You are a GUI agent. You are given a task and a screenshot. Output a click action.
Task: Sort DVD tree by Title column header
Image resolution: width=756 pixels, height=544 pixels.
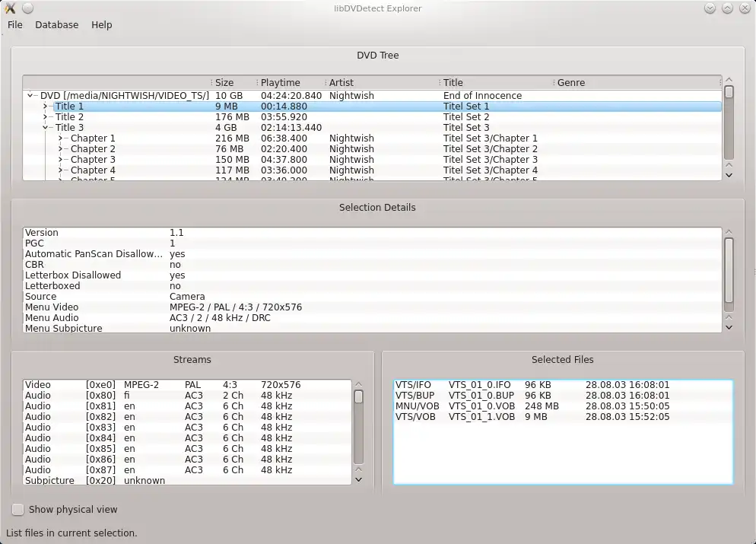(x=497, y=82)
